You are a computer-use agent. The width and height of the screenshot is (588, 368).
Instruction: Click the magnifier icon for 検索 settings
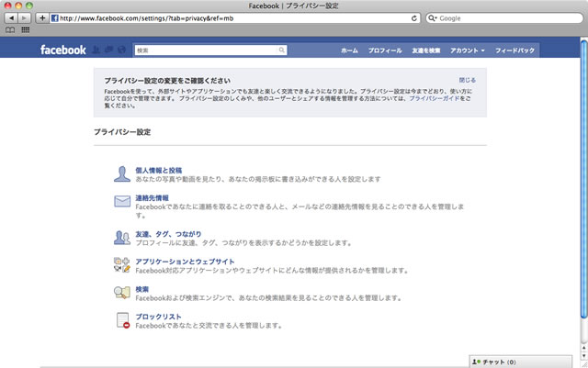122,293
